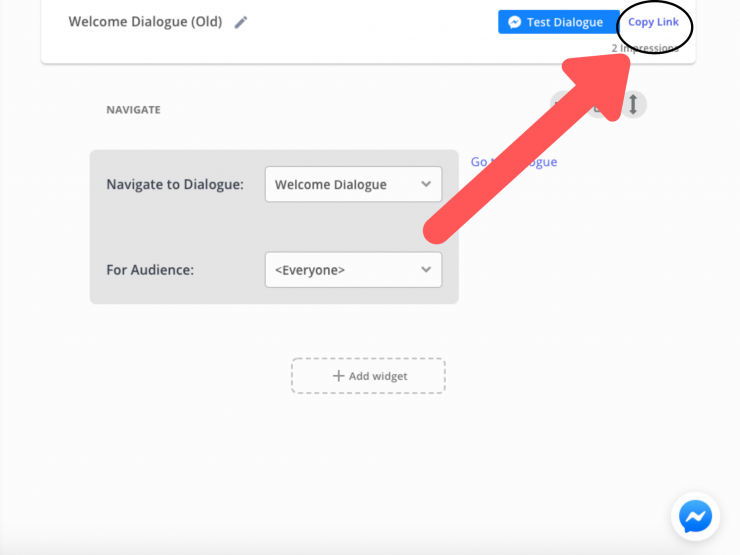Click the Navigate to Dialogue label
The image size is (740, 555).
click(x=174, y=185)
